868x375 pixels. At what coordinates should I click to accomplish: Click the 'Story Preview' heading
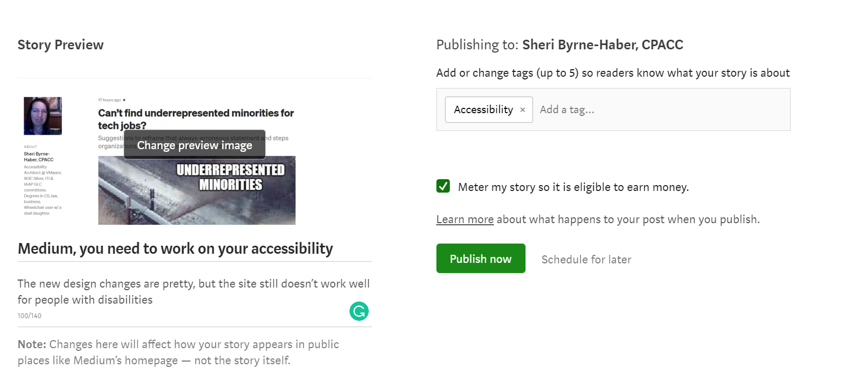pos(61,45)
